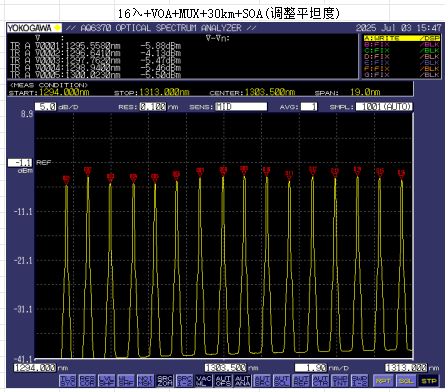This screenshot has width=445, height=392.
Task: Select the SGL single sweep indicator
Action: (x=406, y=381)
